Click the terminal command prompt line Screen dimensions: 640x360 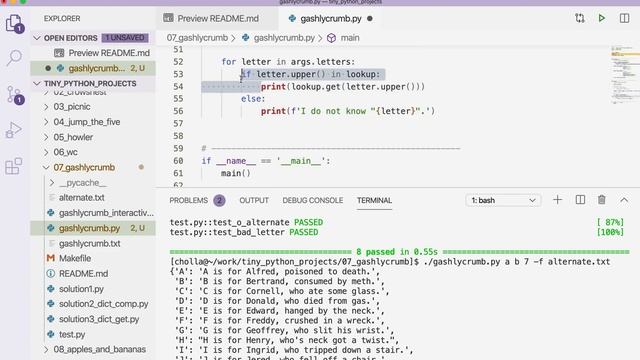pos(390,262)
